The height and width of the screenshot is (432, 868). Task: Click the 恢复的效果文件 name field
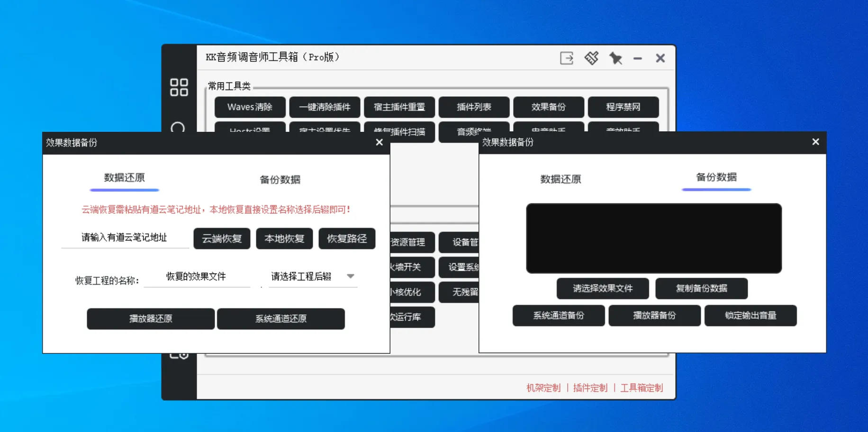point(197,276)
